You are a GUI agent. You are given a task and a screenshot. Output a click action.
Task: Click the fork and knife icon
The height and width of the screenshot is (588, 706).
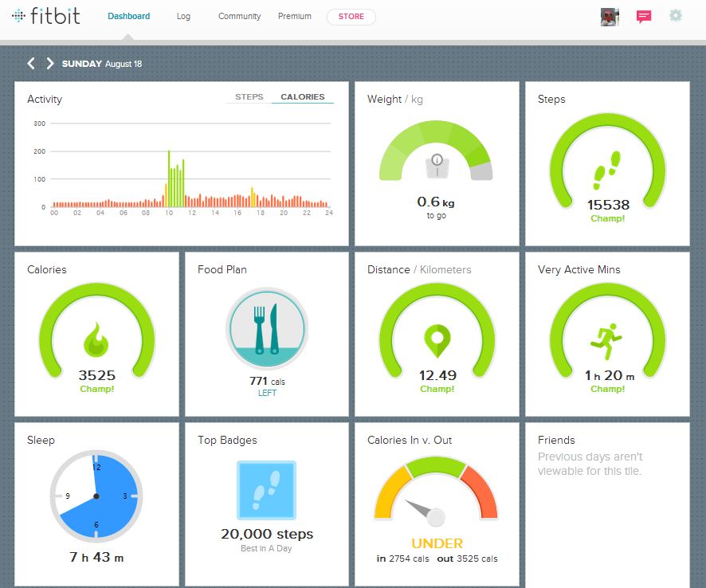click(266, 328)
